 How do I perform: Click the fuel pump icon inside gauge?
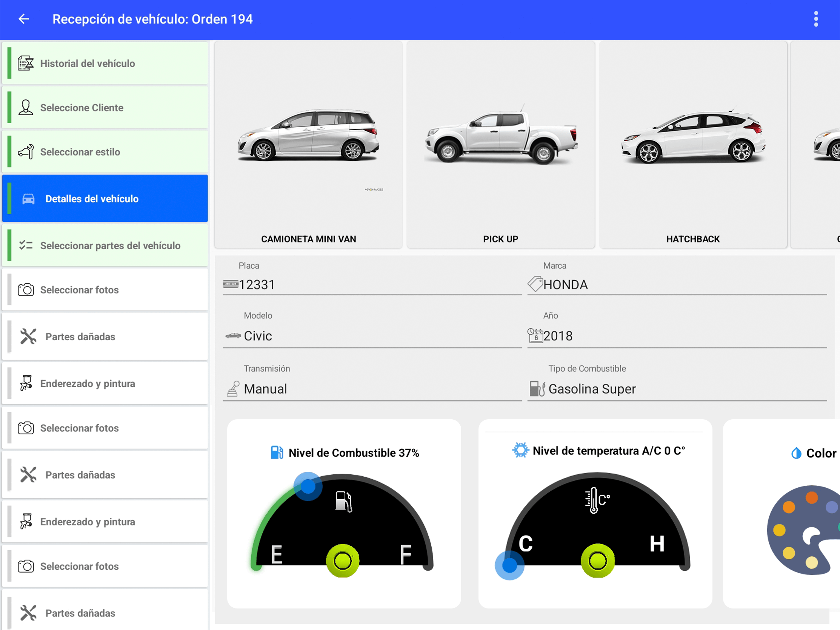point(344,502)
